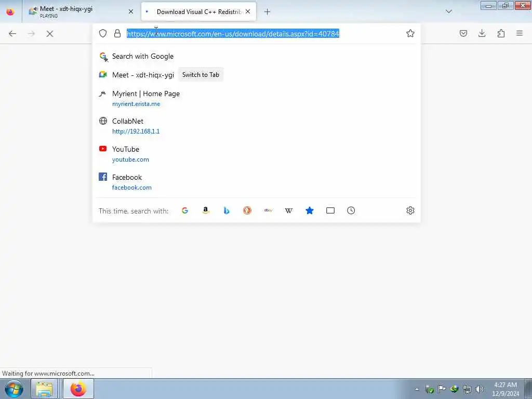Viewport: 532px width, 399px height.
Task: Search this time with Wikipedia icon
Action: [289, 210]
